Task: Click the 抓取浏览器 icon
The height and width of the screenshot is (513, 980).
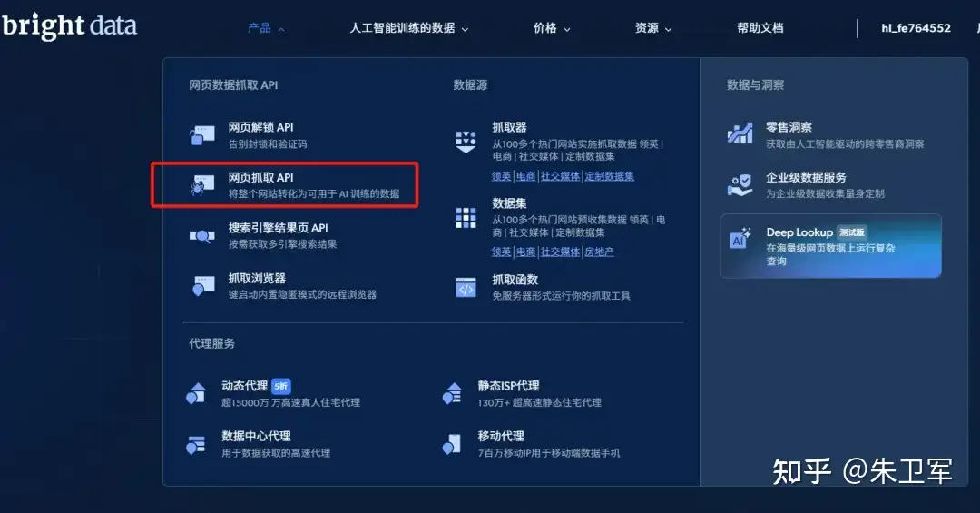Action: [203, 286]
